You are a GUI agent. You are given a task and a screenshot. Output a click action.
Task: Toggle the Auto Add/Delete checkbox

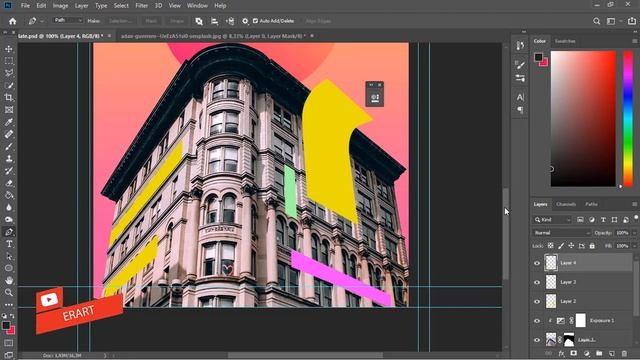(256, 21)
